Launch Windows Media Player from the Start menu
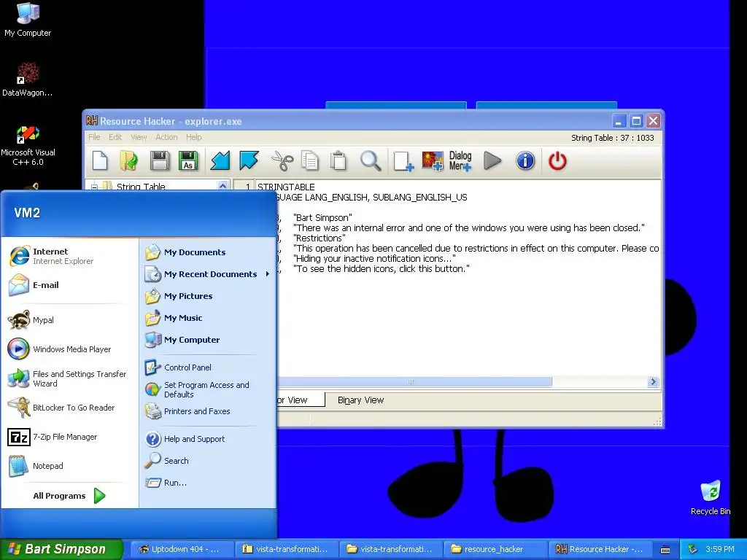This screenshot has height=560, width=747. (69, 349)
